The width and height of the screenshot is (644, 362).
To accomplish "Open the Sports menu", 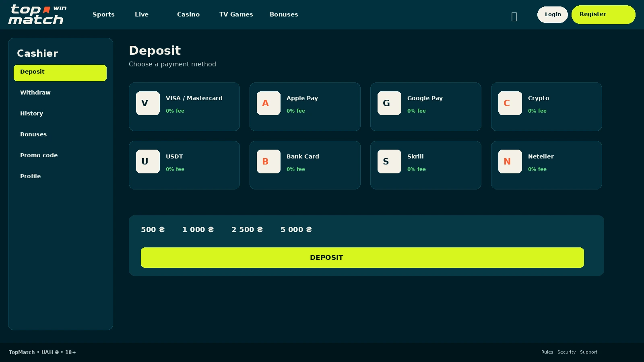I will coord(103,14).
